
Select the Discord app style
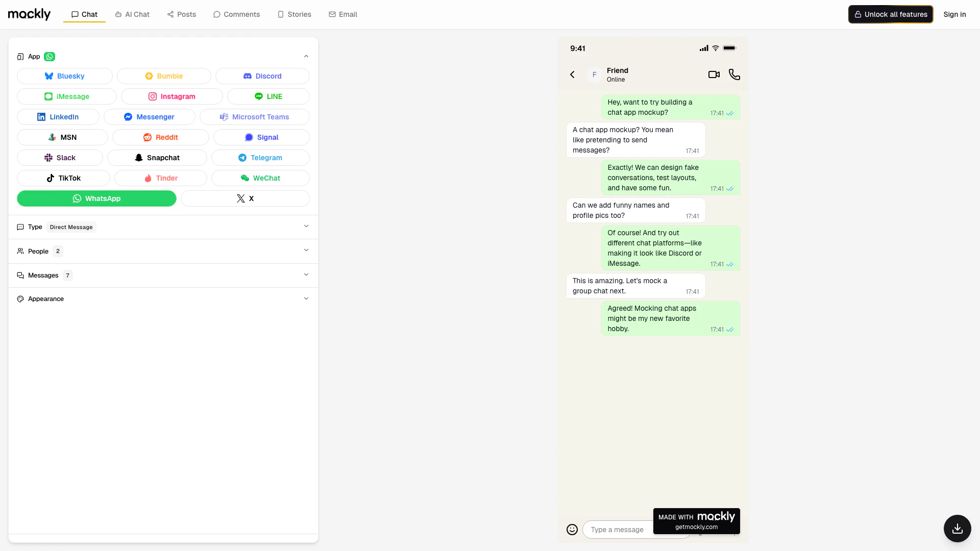pos(262,76)
